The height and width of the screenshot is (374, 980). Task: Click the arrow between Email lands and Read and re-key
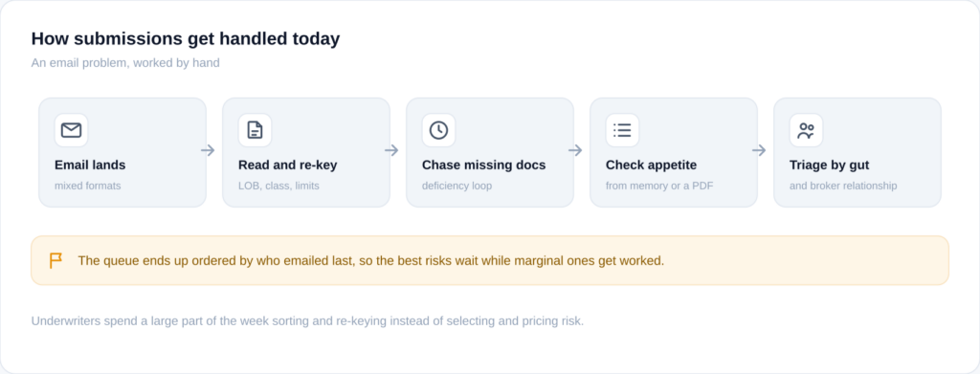[x=208, y=150]
